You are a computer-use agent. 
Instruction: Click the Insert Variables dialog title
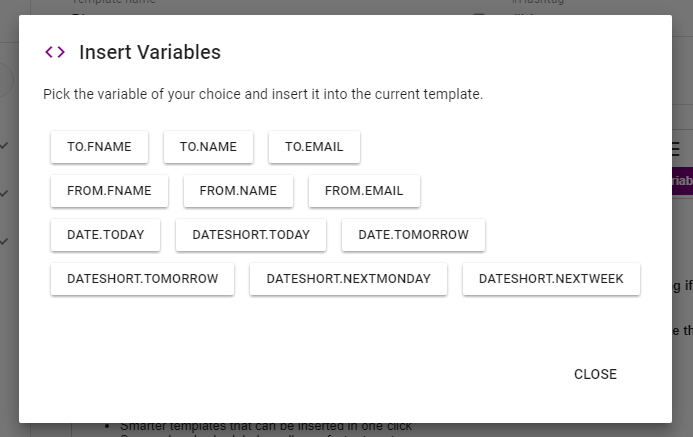click(150, 52)
